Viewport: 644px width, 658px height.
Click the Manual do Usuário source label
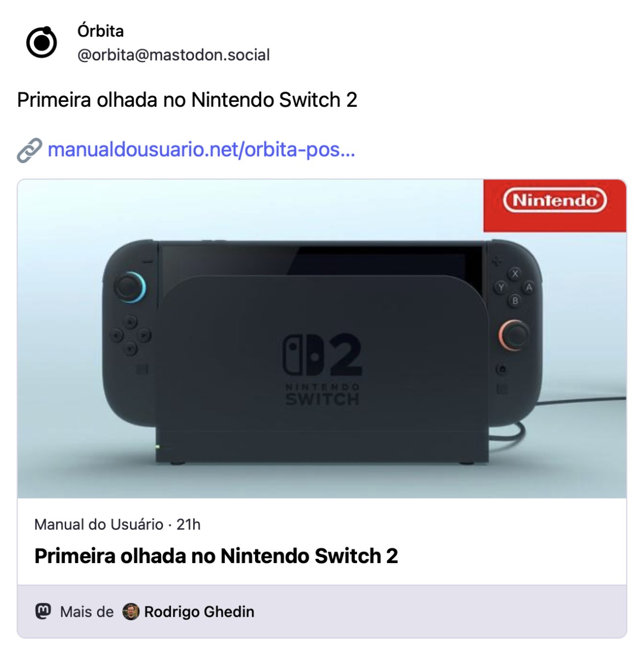coord(99,525)
